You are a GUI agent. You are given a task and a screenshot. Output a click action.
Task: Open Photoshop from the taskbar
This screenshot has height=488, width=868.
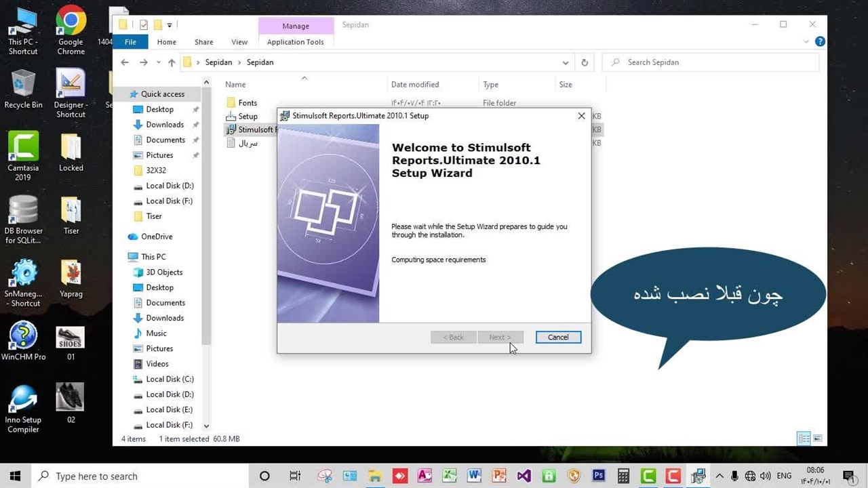(x=598, y=476)
